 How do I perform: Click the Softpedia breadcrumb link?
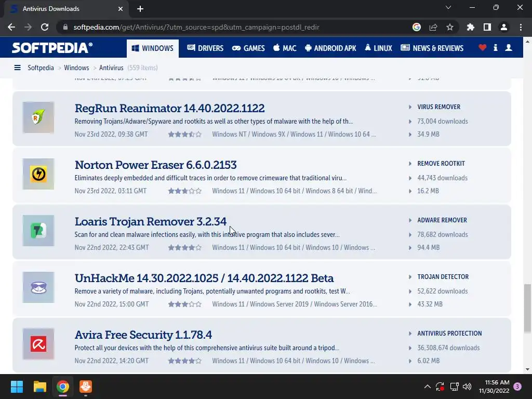pos(41,68)
